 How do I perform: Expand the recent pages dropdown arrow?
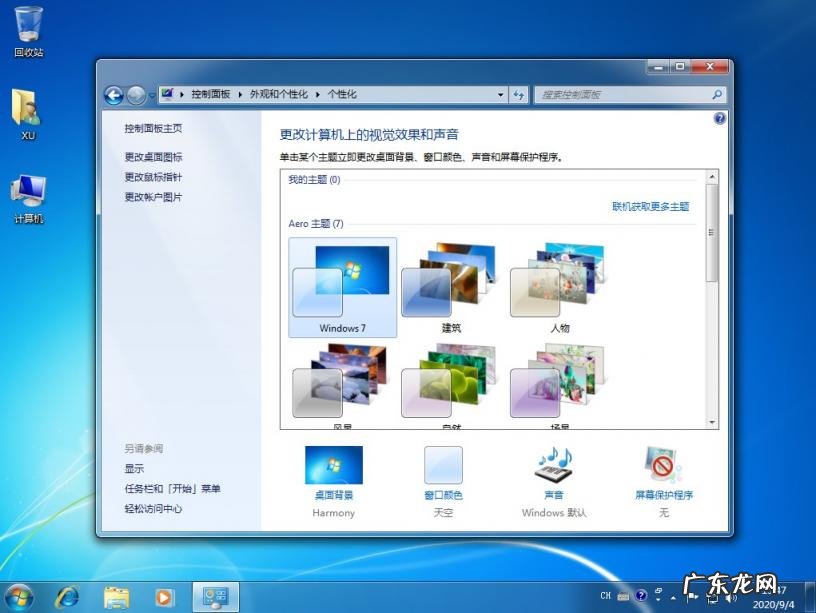click(x=152, y=96)
